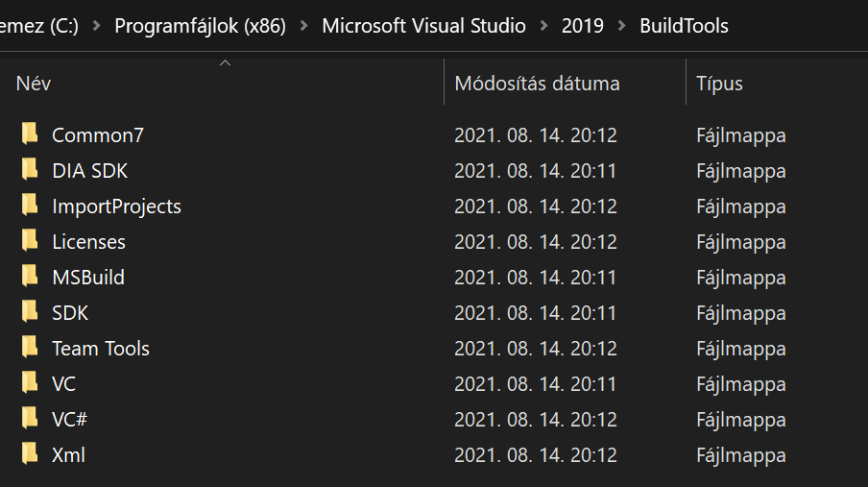Viewport: 868px width, 487px height.
Task: Select the SDK folder name
Action: (70, 313)
